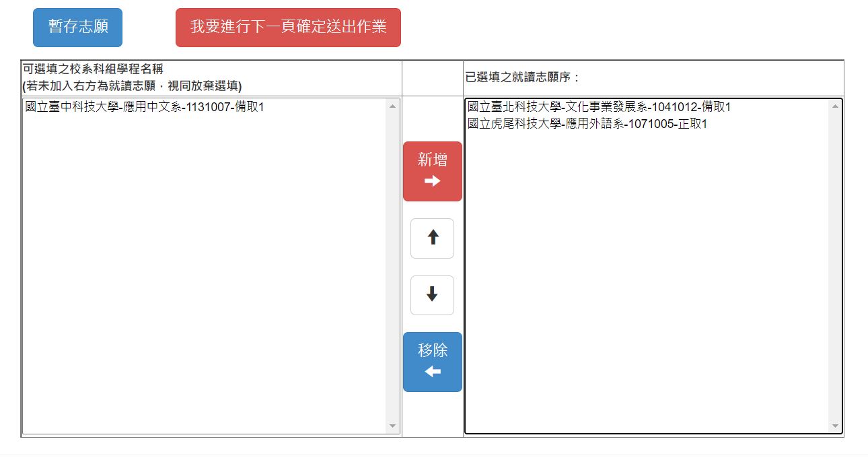Select 國立臺中科技大學-應用中文系-1131007-備取1 in available list

205,107
